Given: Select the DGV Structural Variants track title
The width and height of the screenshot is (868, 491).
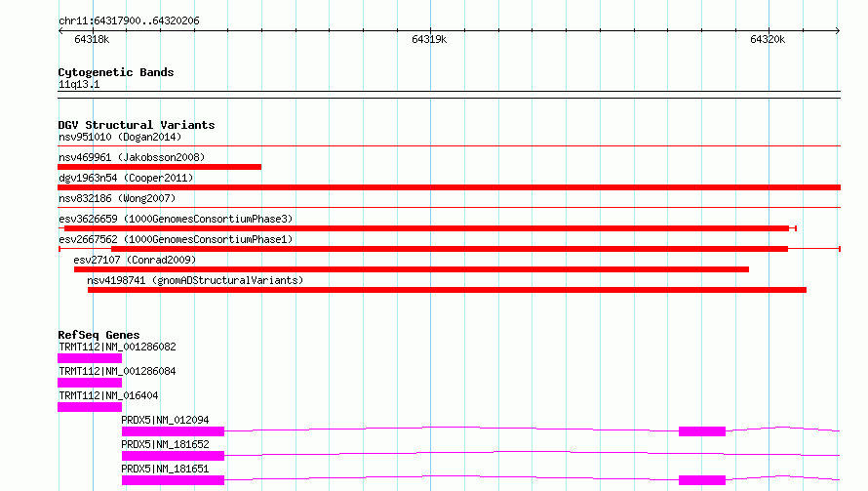Looking at the screenshot, I should [x=137, y=125].
